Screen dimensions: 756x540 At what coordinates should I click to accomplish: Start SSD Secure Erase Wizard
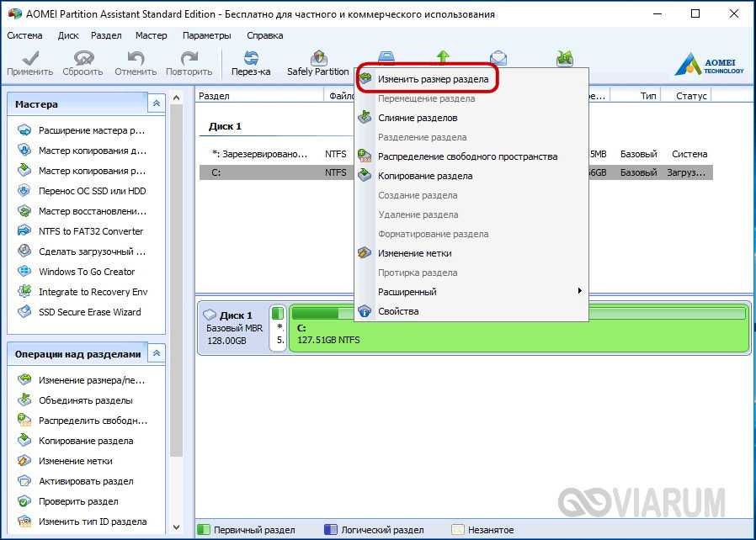89,312
